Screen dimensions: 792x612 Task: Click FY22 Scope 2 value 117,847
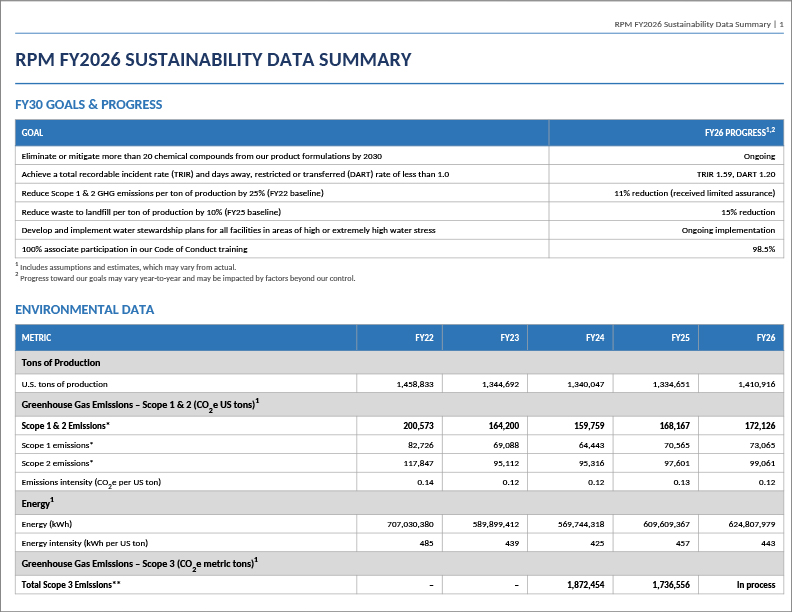click(418, 463)
